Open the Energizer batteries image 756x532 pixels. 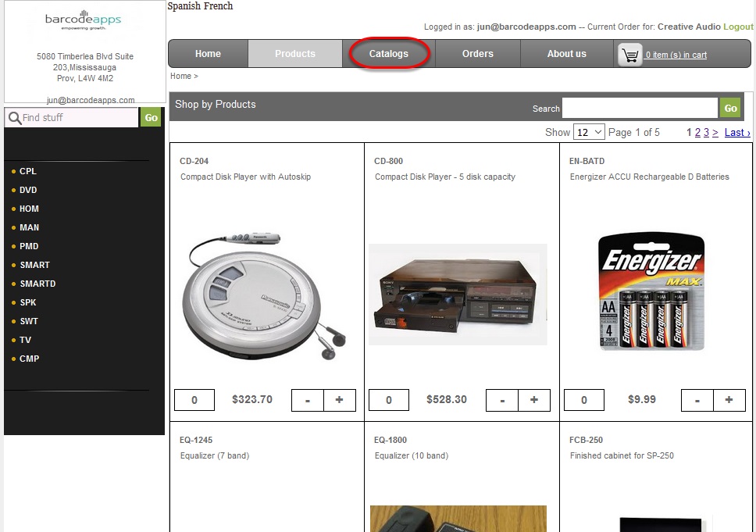point(652,291)
